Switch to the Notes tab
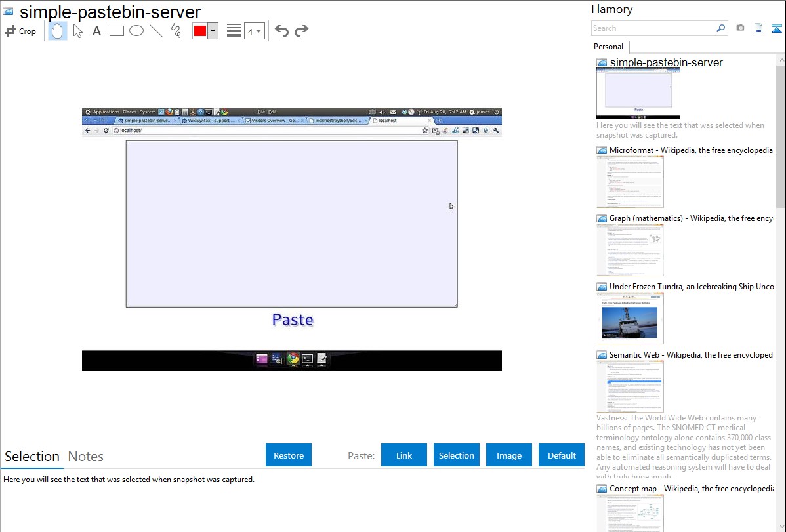786x532 pixels. [x=86, y=457]
